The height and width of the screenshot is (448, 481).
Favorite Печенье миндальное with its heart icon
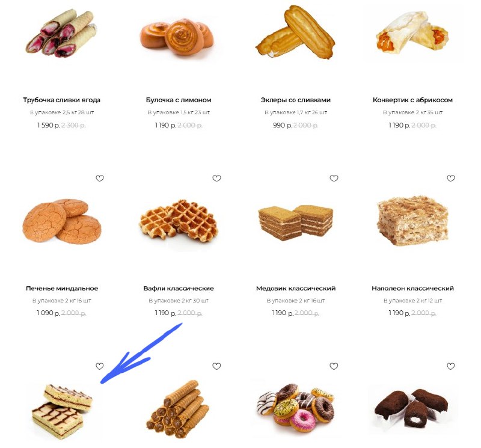point(100,178)
